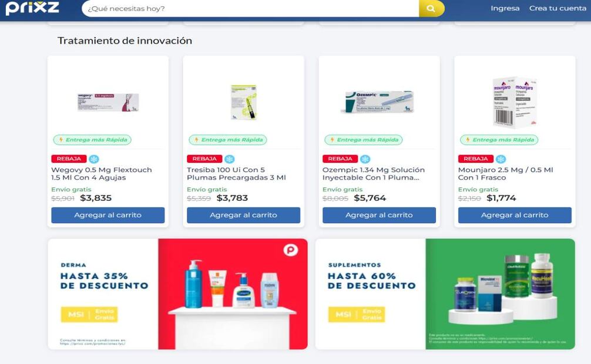Click the snowflake icon on Ozempic card

click(365, 159)
